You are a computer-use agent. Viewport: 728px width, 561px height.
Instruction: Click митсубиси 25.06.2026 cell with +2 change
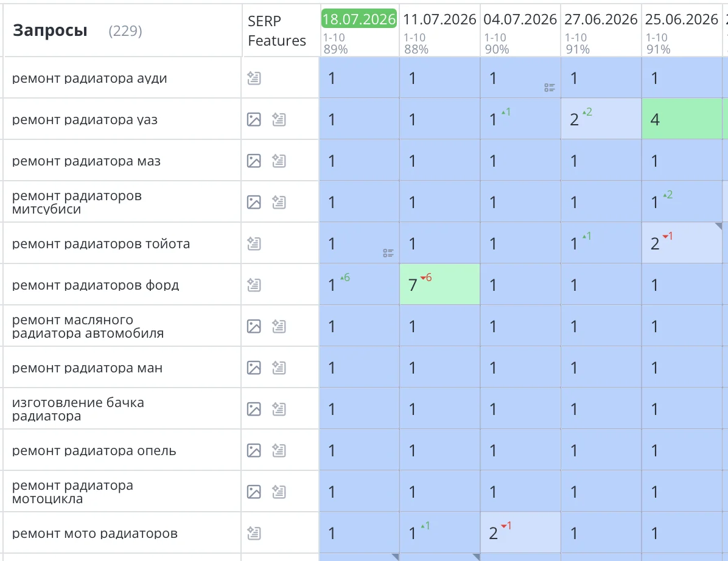682,201
